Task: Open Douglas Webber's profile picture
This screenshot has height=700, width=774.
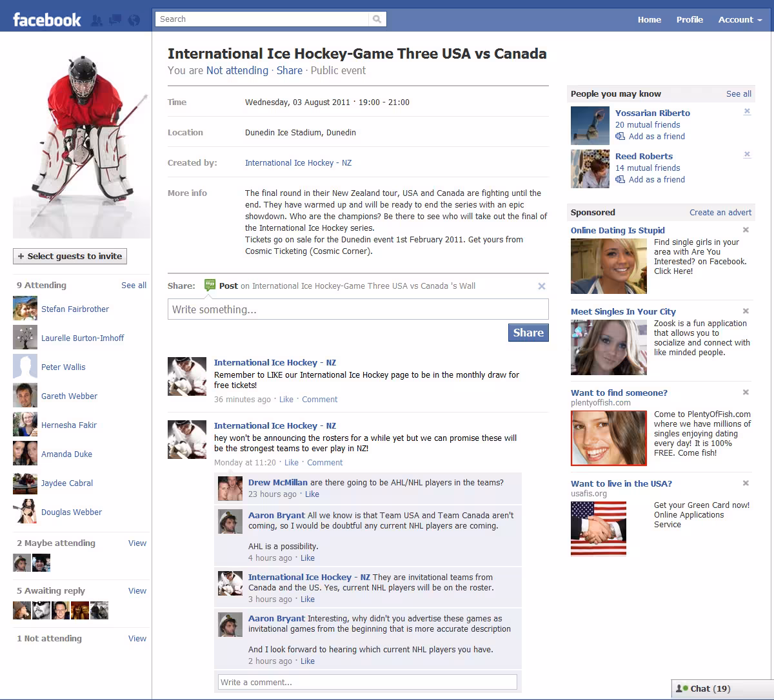Action: [25, 511]
